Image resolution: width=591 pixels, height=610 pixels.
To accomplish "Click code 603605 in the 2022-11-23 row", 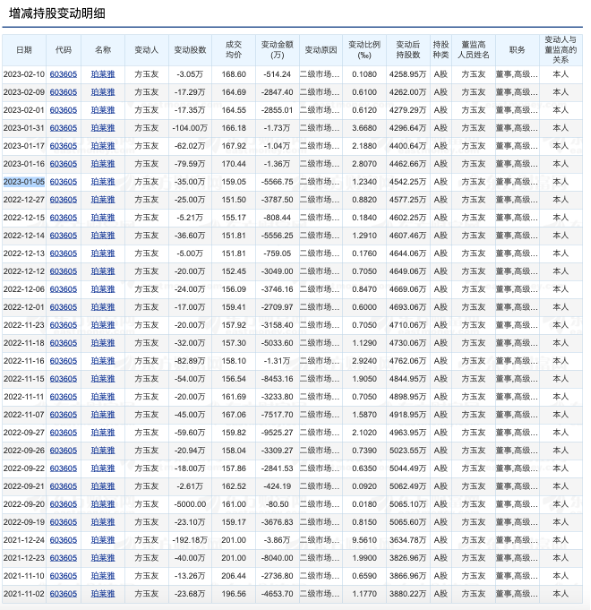I will [63, 325].
